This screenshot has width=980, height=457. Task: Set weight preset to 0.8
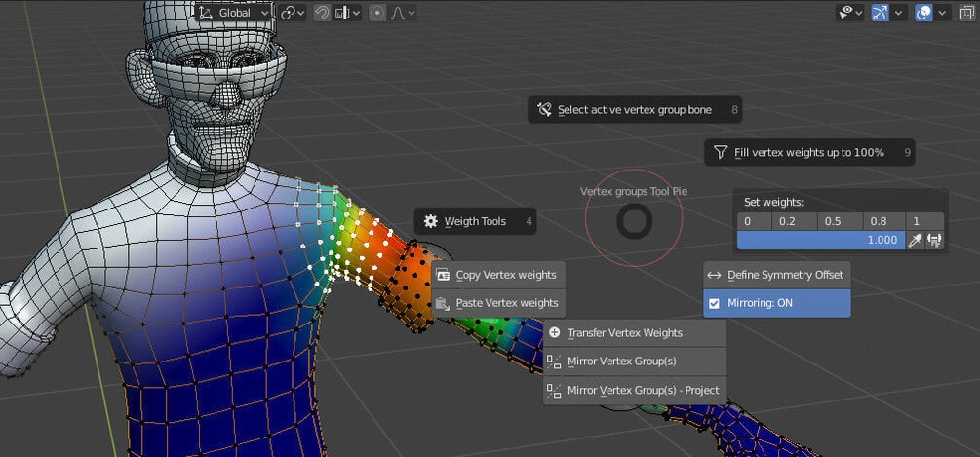pyautogui.click(x=883, y=221)
